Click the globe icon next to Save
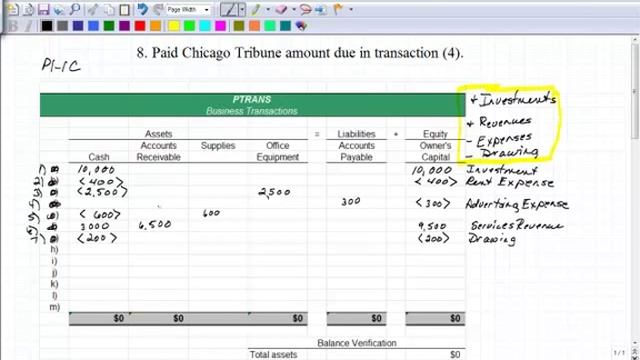This screenshot has width=640, height=360. click(x=59, y=9)
